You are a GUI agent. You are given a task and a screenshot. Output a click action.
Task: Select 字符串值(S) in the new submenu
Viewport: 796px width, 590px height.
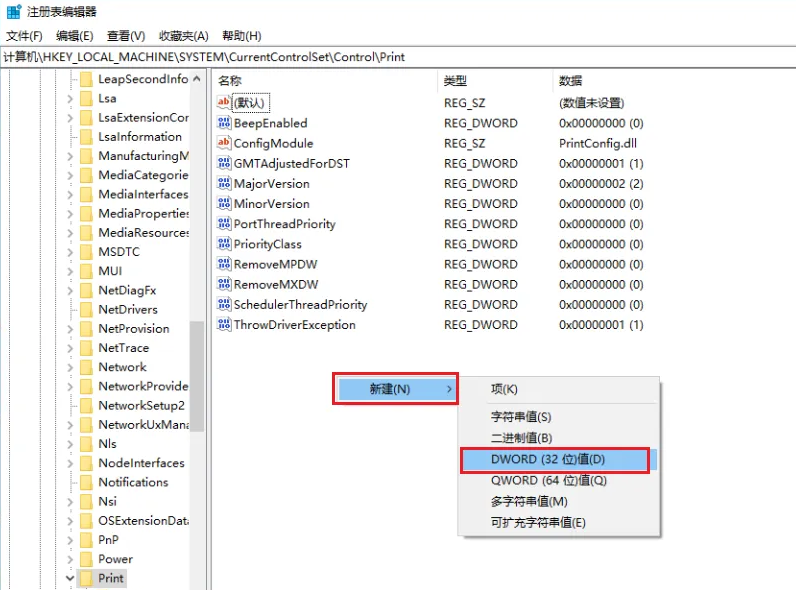(x=521, y=417)
